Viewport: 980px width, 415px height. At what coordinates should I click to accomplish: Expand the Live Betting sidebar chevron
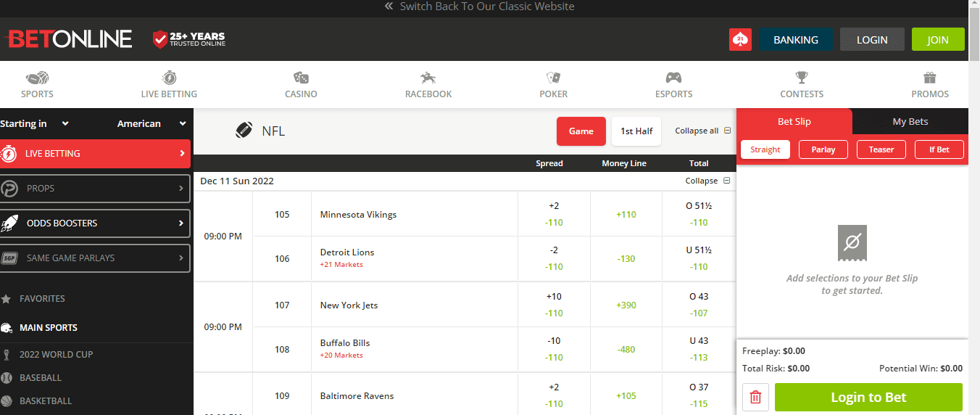click(x=182, y=154)
